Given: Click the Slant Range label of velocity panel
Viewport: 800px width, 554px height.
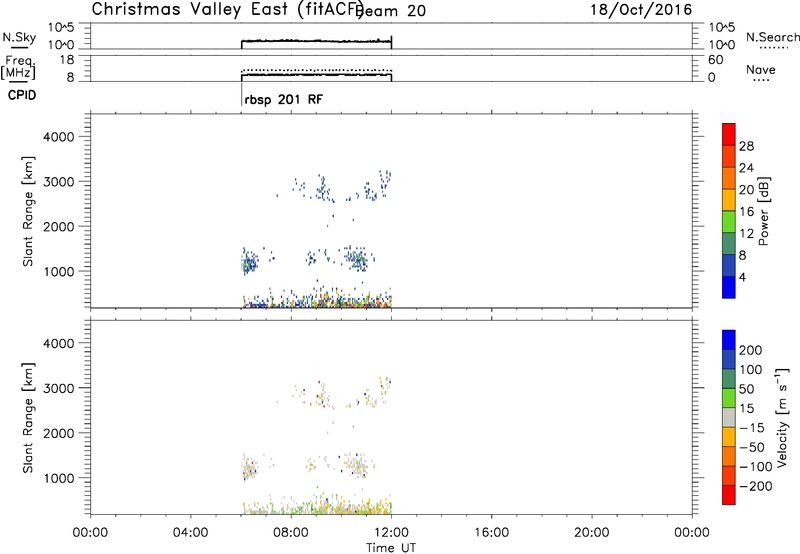Looking at the screenshot, I should point(28,418).
